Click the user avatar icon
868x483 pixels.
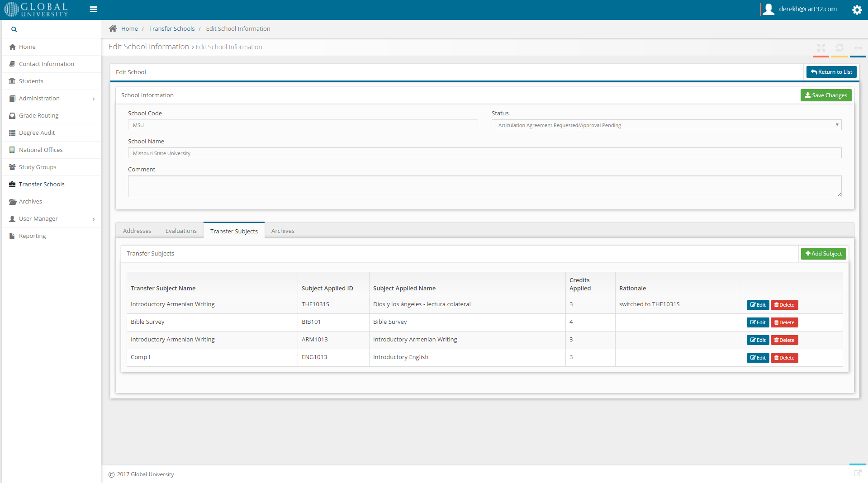pyautogui.click(x=768, y=9)
